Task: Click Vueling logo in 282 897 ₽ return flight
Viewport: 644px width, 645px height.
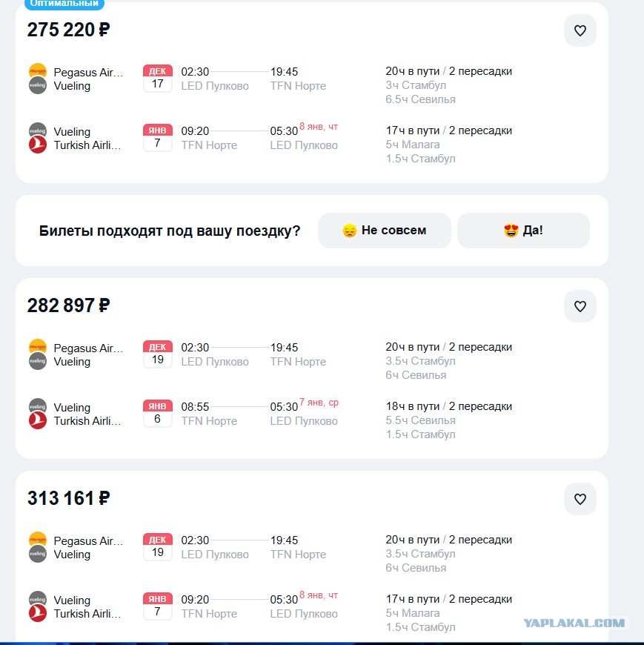Action: pos(37,406)
